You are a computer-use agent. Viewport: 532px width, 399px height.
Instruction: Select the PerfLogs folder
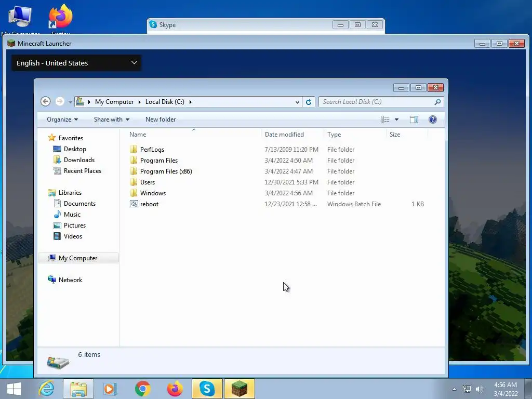coord(152,149)
